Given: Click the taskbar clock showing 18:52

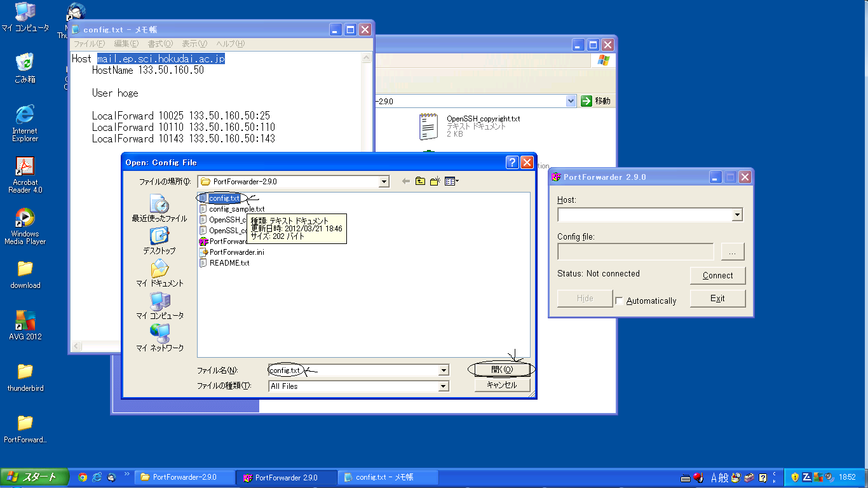Looking at the screenshot, I should [847, 477].
